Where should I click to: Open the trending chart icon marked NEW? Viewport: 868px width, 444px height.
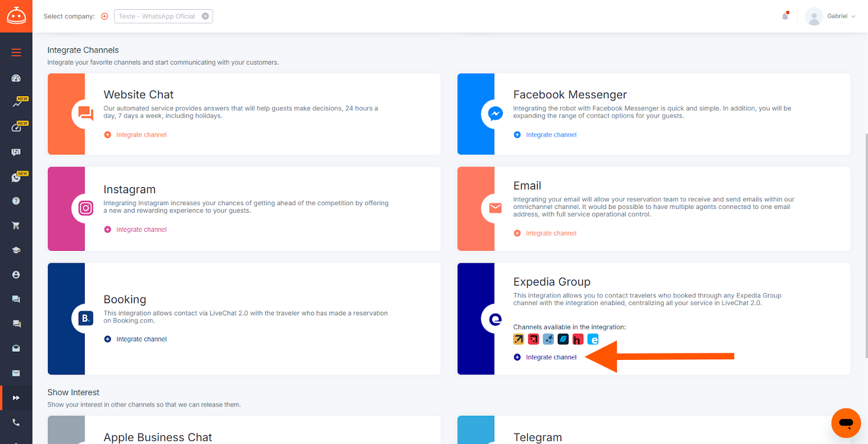[17, 103]
